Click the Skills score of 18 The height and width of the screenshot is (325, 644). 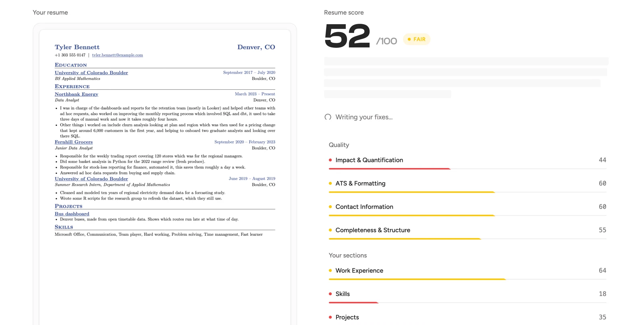(603, 294)
